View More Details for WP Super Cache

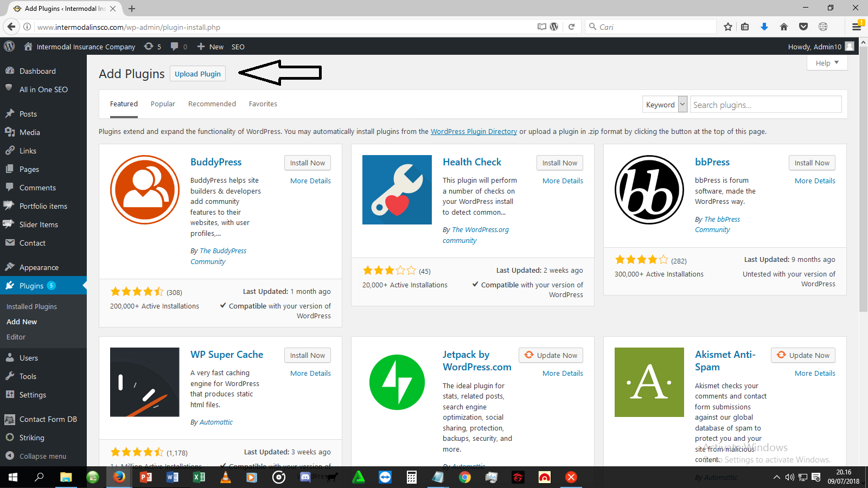point(310,373)
